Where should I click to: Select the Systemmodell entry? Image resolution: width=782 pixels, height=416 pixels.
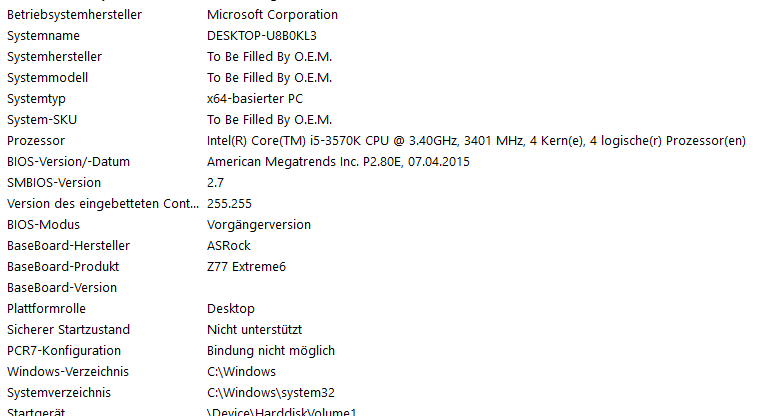pos(49,78)
